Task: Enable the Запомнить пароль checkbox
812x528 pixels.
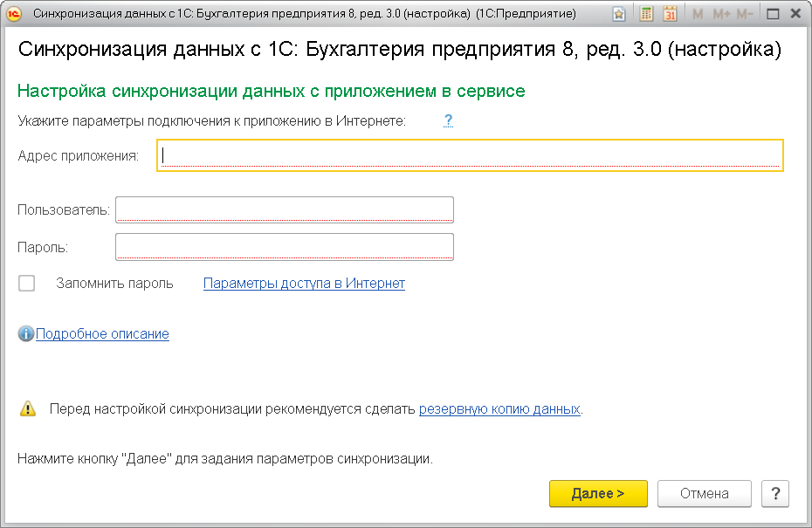Action: [x=26, y=283]
